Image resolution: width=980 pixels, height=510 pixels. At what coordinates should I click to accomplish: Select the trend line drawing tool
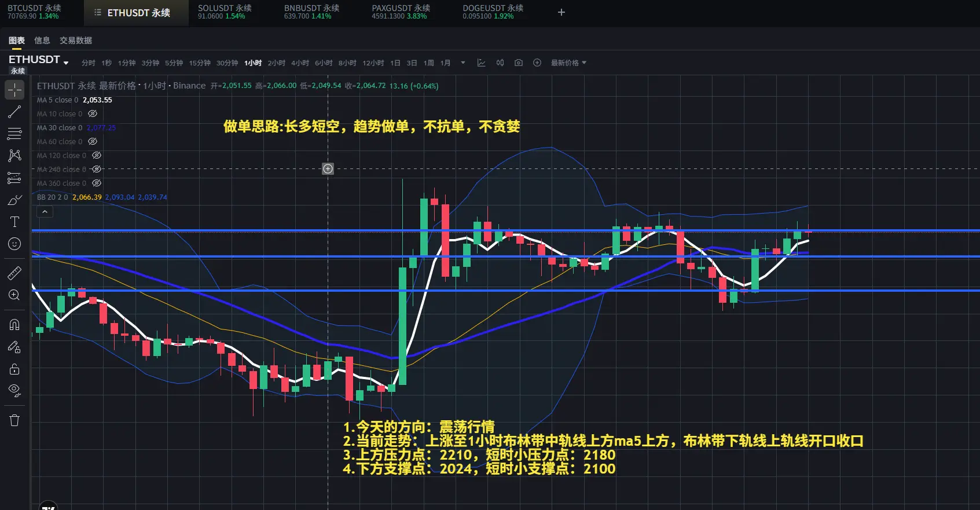tap(14, 112)
